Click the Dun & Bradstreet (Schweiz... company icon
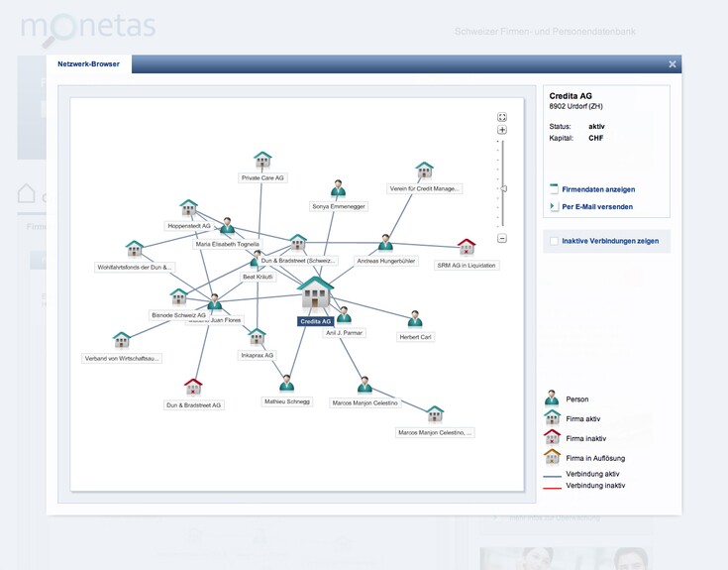Screen dimensions: 728x570 (x=298, y=243)
